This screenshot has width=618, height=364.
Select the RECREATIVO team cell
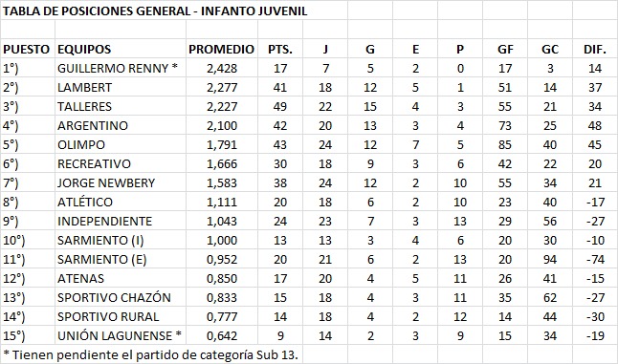[121, 163]
